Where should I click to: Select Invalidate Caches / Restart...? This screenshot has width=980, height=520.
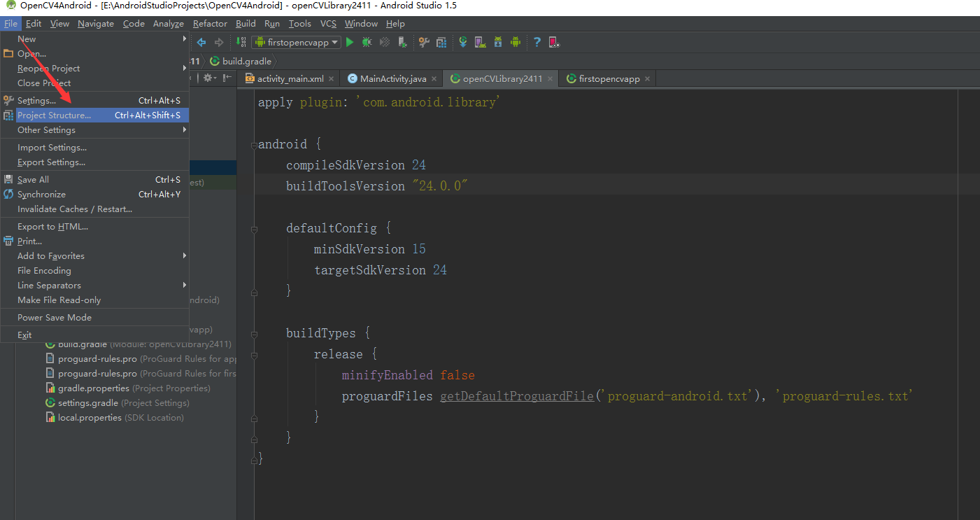pos(94,209)
